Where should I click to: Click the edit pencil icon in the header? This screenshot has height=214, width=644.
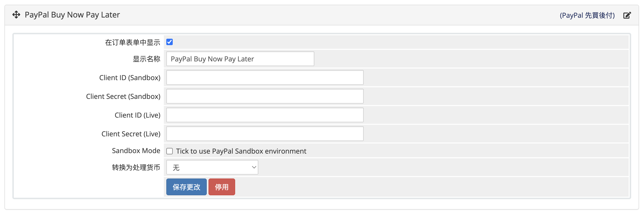(x=627, y=16)
